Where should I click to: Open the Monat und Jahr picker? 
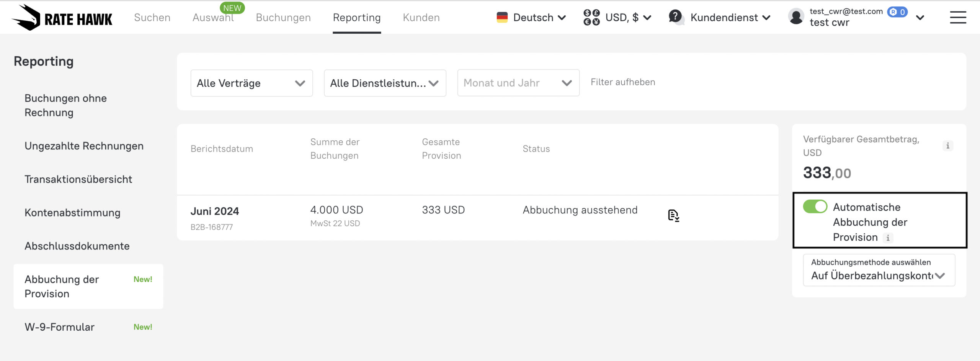tap(518, 83)
